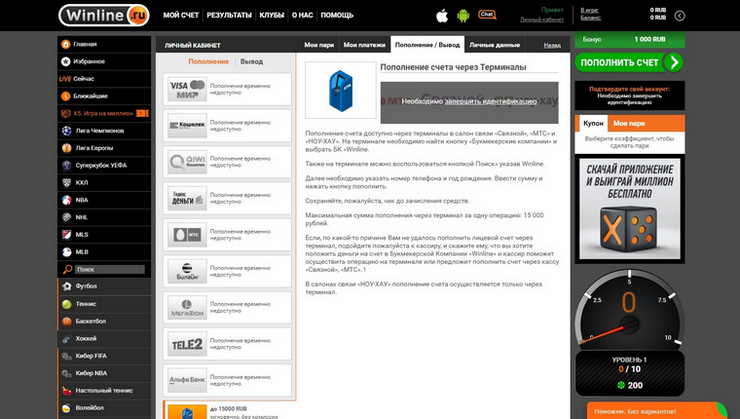This screenshot has width=740, height=419.
Task: Click the search magnifier icon
Action: coord(67,269)
